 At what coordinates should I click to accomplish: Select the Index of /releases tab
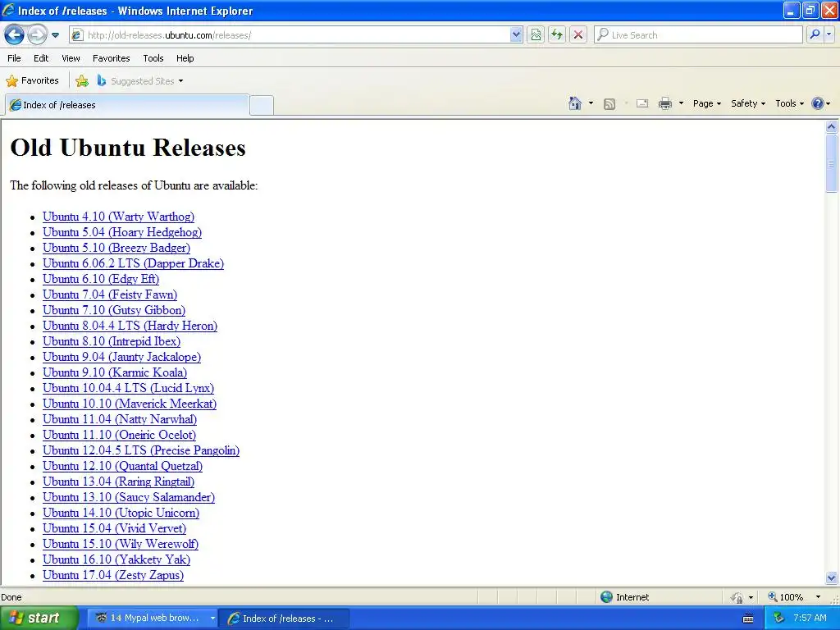click(x=127, y=105)
